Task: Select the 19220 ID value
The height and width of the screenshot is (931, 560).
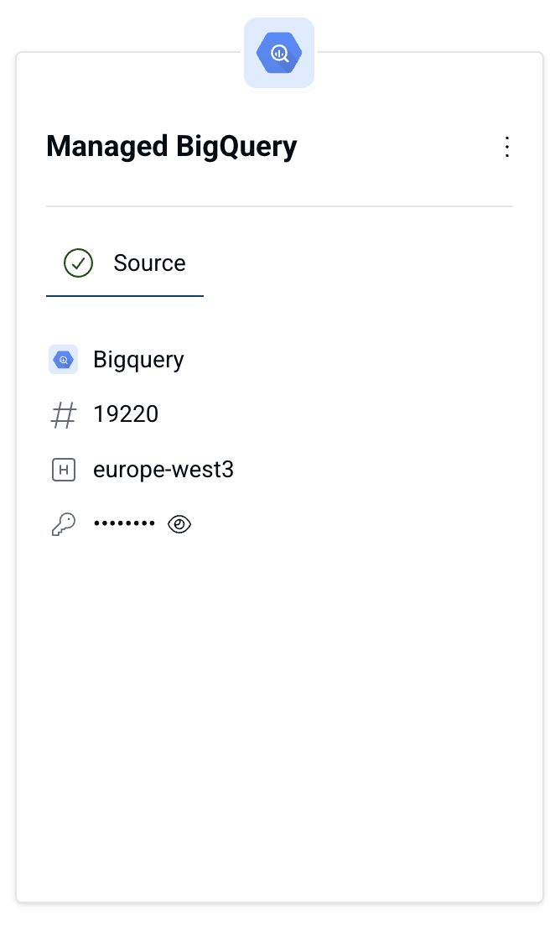Action: tap(126, 414)
